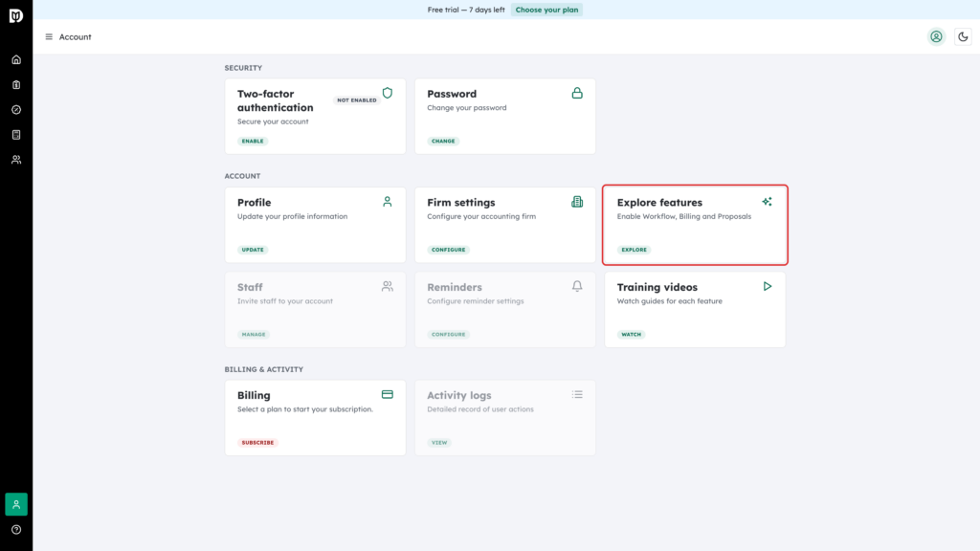The image size is (980, 551).
Task: Click the lock icon on the Password card
Action: click(x=577, y=93)
